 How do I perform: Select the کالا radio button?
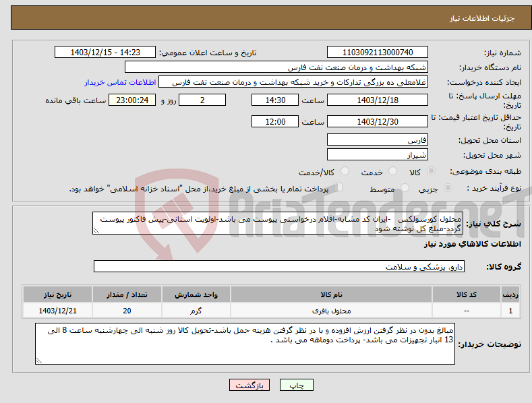point(432,171)
